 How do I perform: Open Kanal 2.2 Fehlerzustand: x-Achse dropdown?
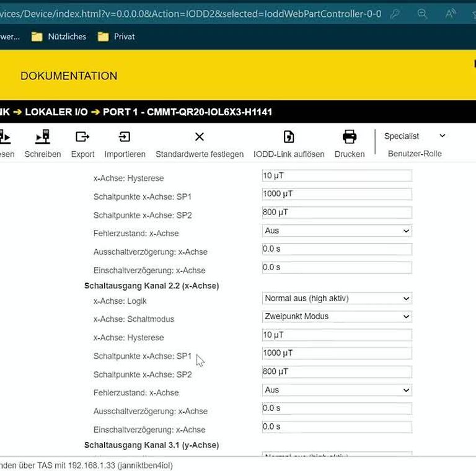pos(337,390)
